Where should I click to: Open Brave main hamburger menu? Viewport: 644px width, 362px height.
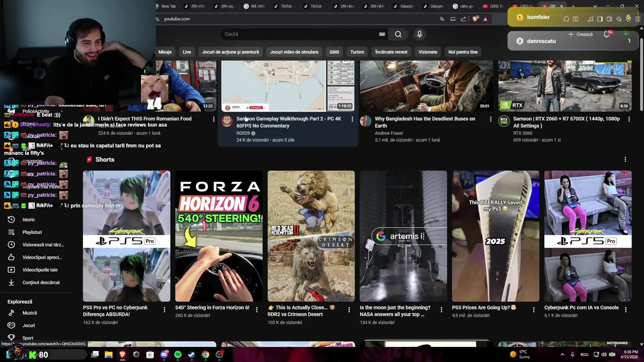coord(637,19)
